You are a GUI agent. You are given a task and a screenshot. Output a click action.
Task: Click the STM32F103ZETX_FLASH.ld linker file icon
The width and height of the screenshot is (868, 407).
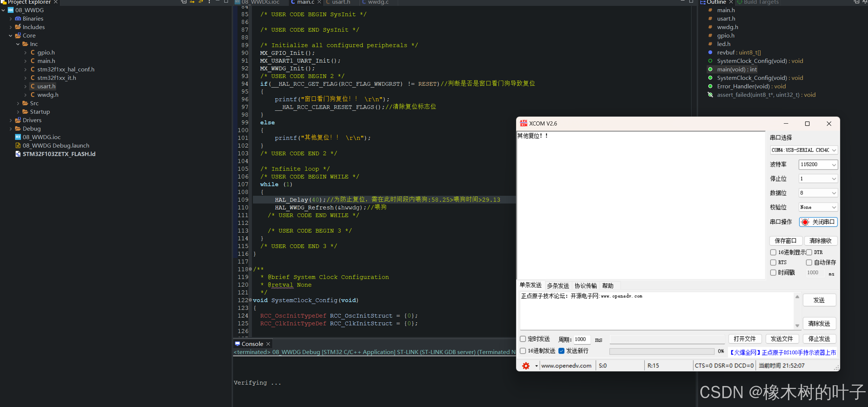(x=18, y=154)
